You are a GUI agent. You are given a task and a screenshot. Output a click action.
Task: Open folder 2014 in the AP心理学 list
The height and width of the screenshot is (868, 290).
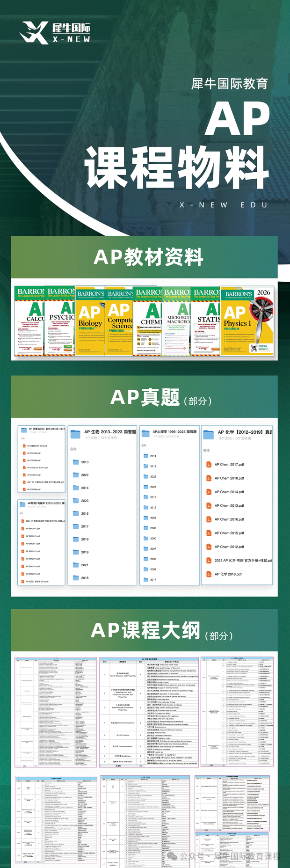150,456
